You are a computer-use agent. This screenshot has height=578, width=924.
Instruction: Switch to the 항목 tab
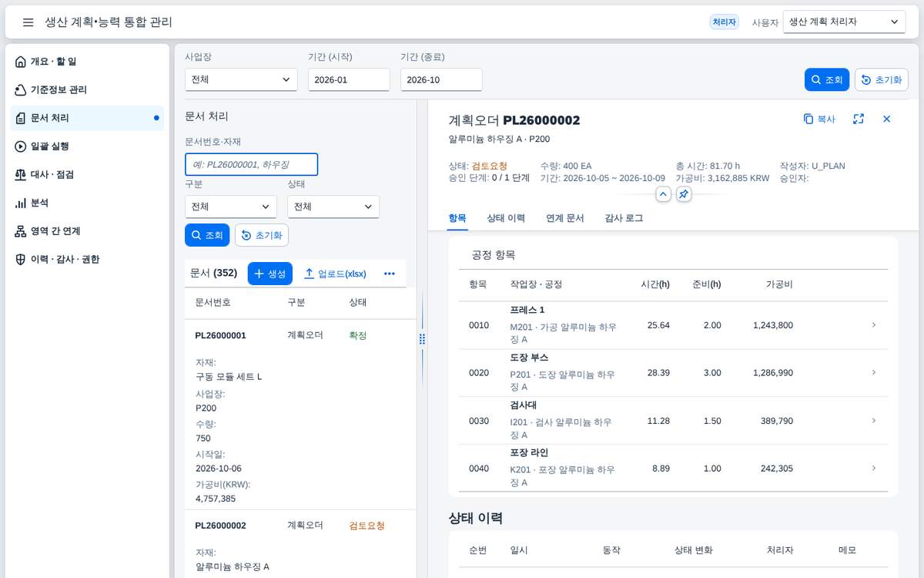click(457, 218)
